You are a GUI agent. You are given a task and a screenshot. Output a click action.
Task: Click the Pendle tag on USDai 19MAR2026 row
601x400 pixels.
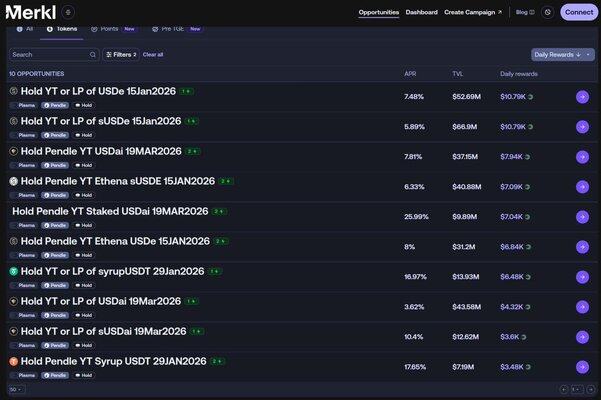[x=59, y=165]
